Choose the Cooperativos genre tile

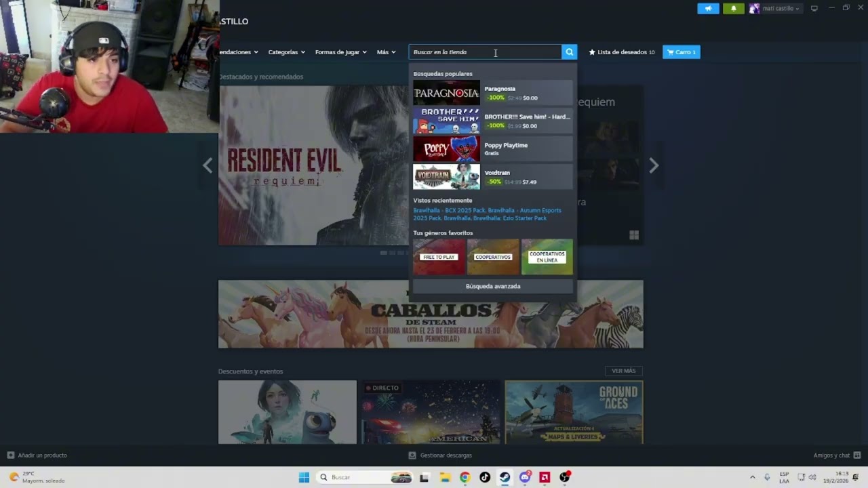(493, 257)
